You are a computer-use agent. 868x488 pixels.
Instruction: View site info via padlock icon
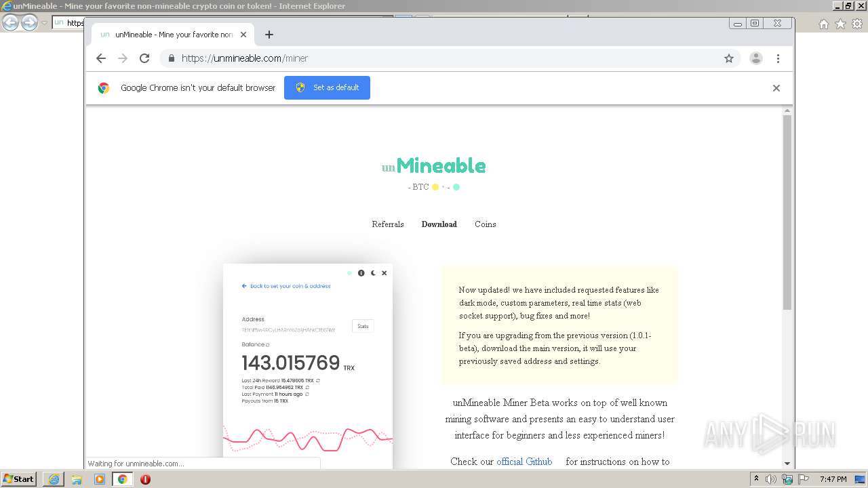pyautogui.click(x=172, y=58)
